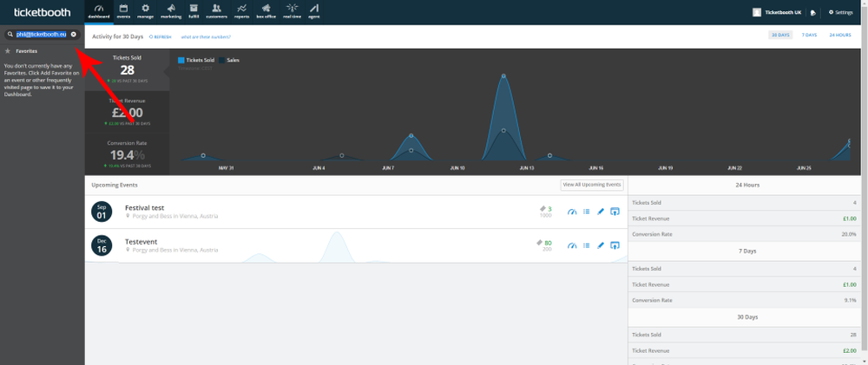868x365 pixels.
Task: Click the '24 Hours' summary heading
Action: (747, 185)
